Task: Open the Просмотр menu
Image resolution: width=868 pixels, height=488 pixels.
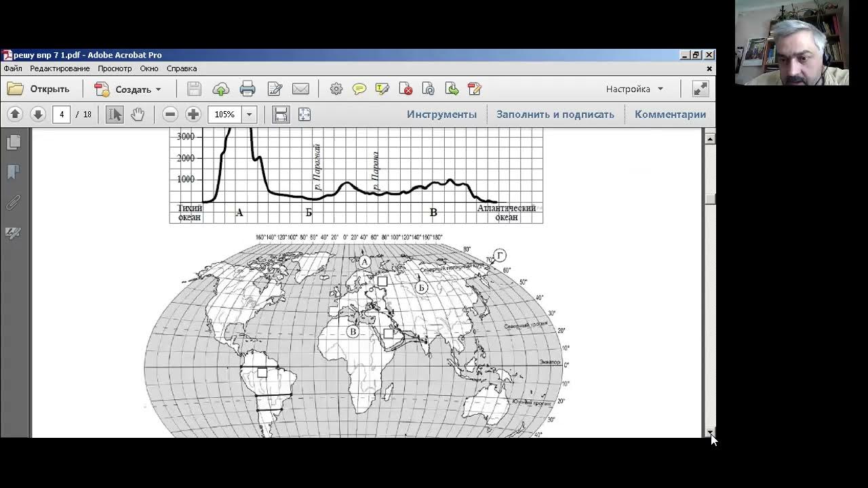Action: click(115, 68)
